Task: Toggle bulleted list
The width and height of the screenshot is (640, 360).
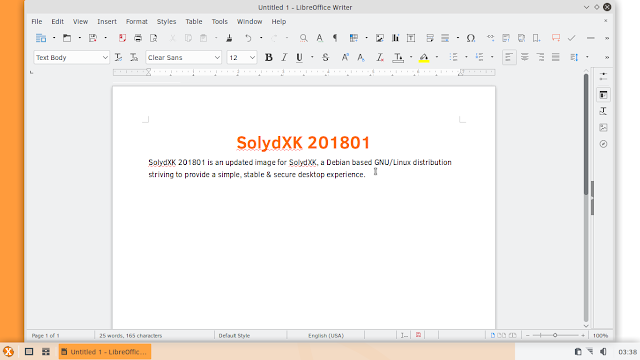Action: pos(453,58)
